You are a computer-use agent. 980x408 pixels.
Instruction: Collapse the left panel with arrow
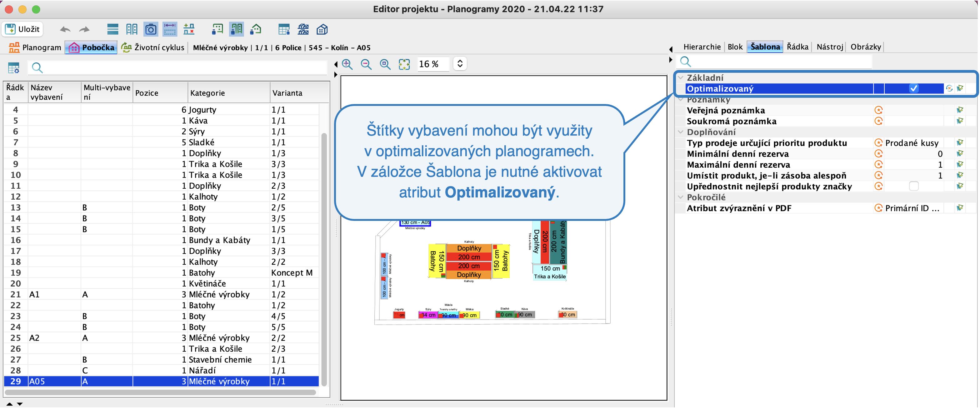[336, 65]
